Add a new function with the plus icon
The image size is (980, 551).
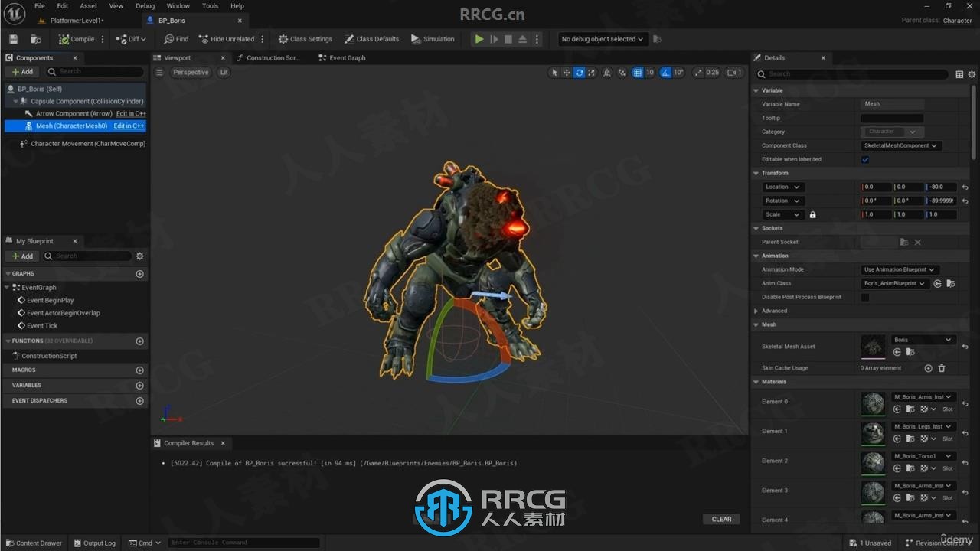(x=139, y=341)
